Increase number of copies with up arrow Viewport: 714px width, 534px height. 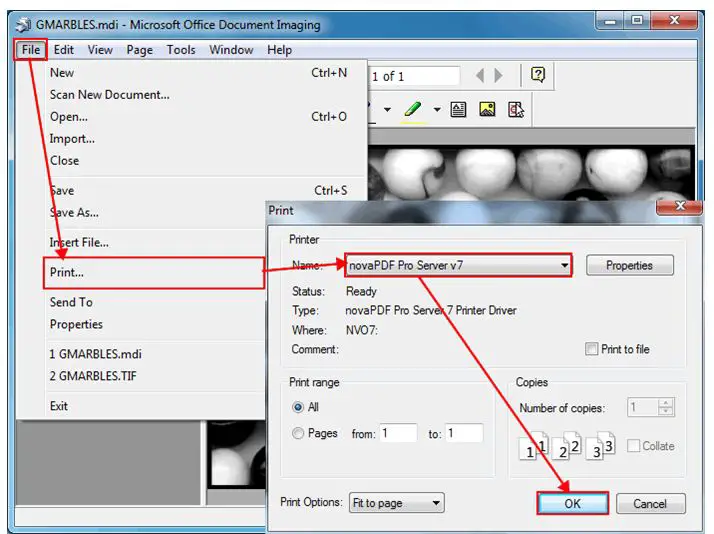(665, 403)
